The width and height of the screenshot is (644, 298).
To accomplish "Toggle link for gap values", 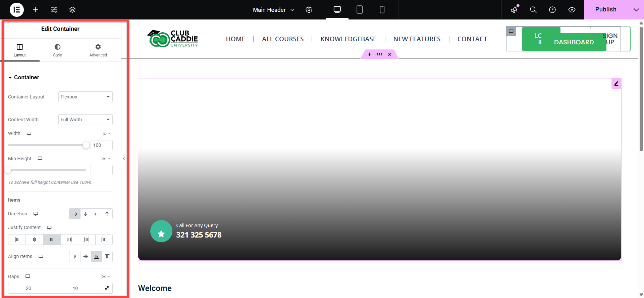I will point(107,288).
